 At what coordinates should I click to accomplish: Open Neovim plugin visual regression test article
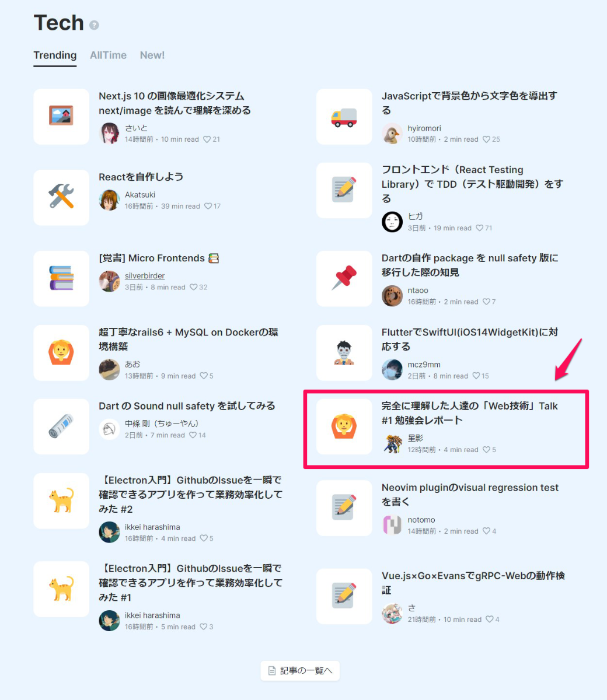click(x=470, y=495)
